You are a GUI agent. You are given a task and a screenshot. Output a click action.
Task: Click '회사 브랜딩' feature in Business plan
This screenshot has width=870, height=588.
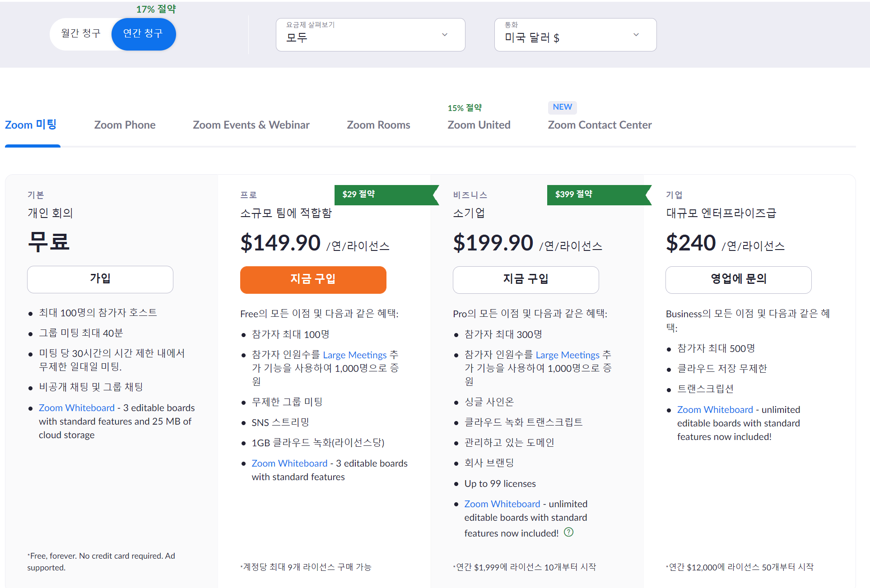pos(489,463)
